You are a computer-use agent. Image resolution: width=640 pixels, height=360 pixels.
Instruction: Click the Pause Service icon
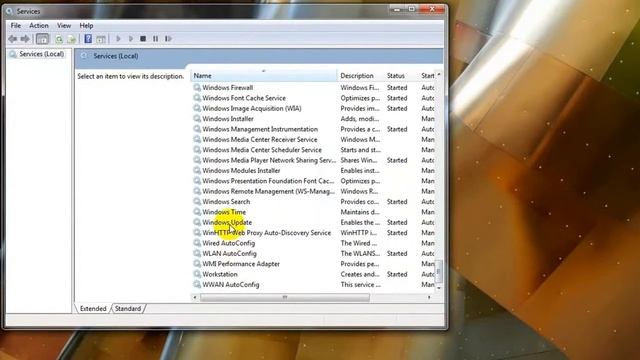pos(156,39)
